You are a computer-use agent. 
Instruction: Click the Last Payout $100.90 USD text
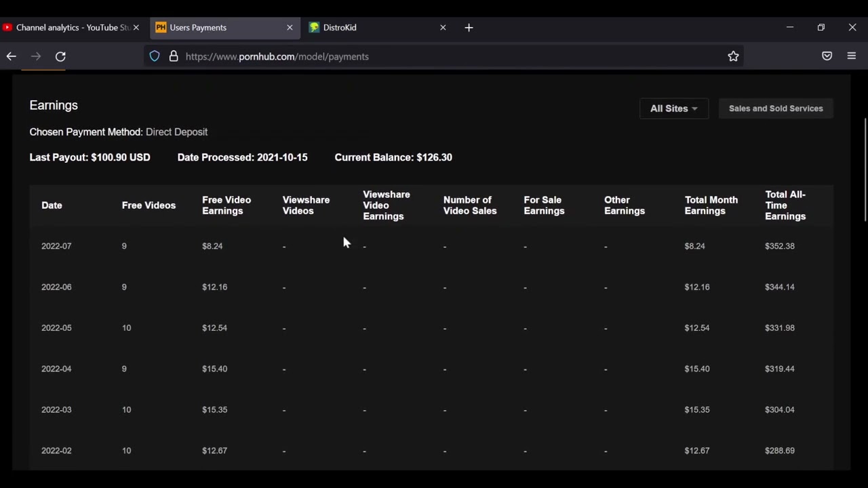[x=90, y=157]
